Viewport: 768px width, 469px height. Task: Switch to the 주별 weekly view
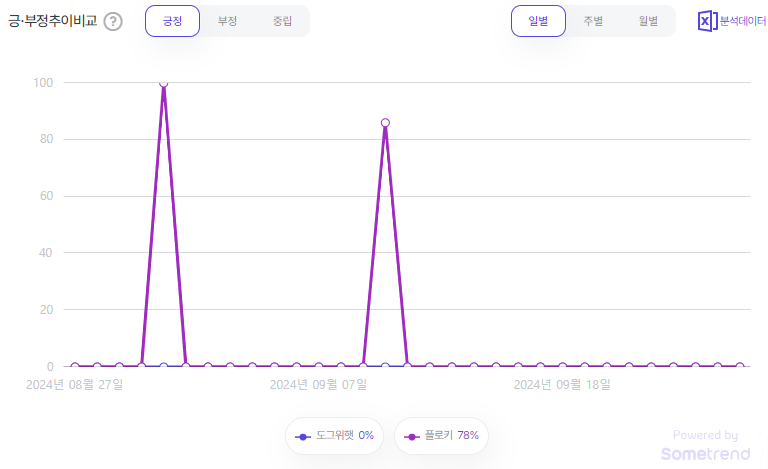point(593,21)
